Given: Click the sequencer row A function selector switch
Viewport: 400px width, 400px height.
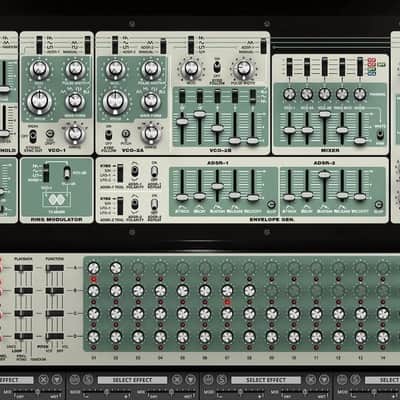Looking at the screenshot, I should coord(55,268).
